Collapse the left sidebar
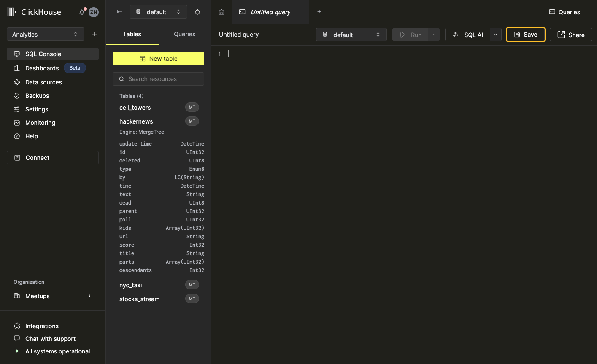The image size is (597, 364). [x=119, y=12]
